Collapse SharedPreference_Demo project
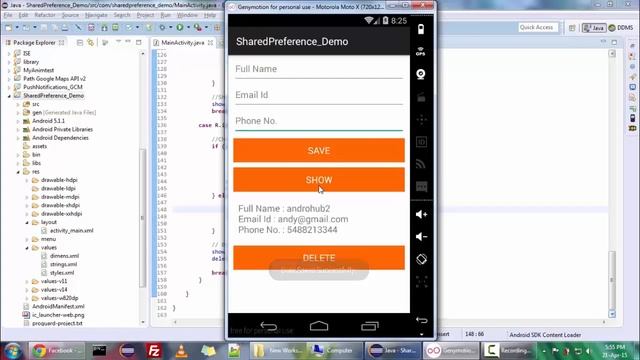This screenshot has height=360, width=640. click(9, 96)
